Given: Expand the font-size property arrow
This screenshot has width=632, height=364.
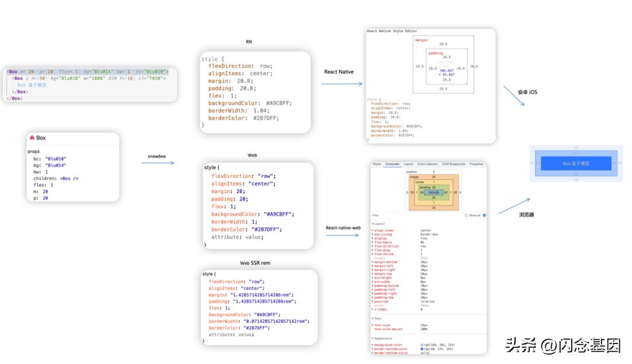Looking at the screenshot, I should click(373, 325).
